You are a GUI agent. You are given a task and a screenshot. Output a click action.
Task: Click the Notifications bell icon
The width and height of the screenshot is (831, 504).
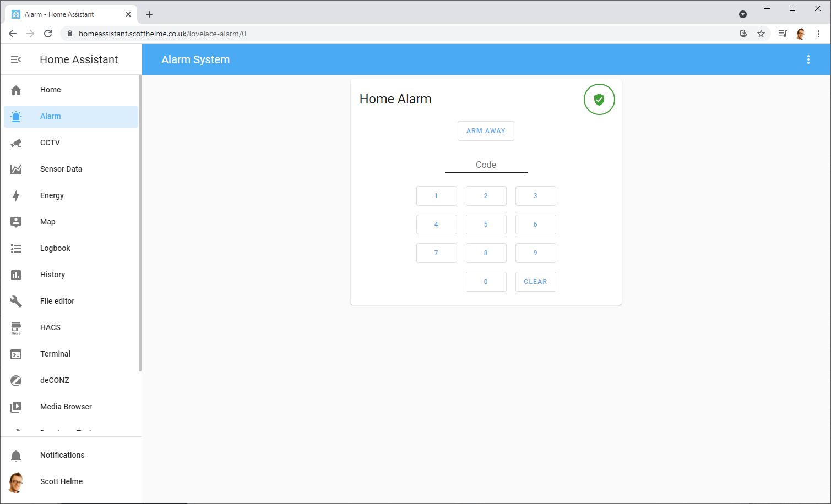coord(16,456)
